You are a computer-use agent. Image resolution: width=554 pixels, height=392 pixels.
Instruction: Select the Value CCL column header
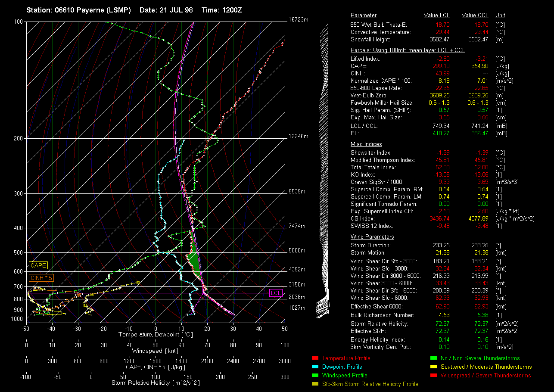[x=475, y=16]
